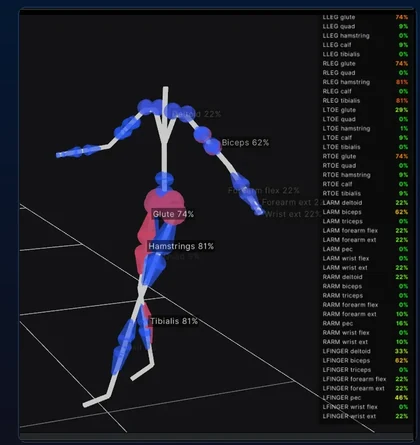The height and width of the screenshot is (445, 420).
Task: Click the LARM biceps entry
Action: tap(365, 212)
